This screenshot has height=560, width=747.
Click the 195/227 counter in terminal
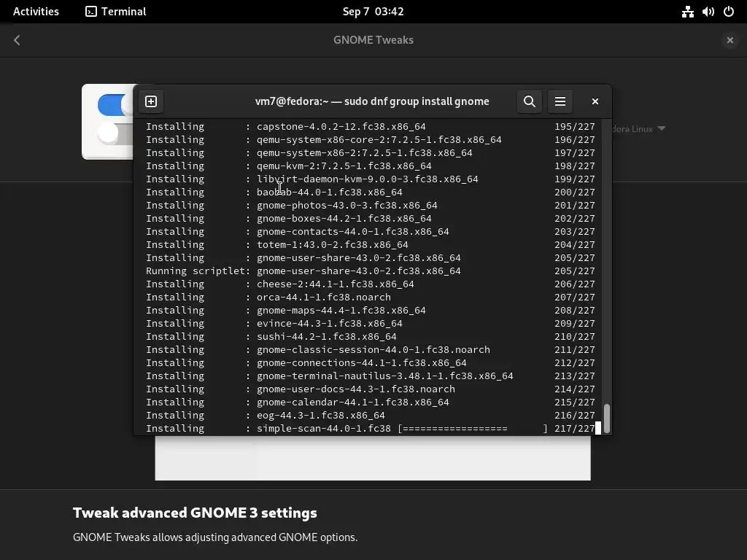point(575,127)
